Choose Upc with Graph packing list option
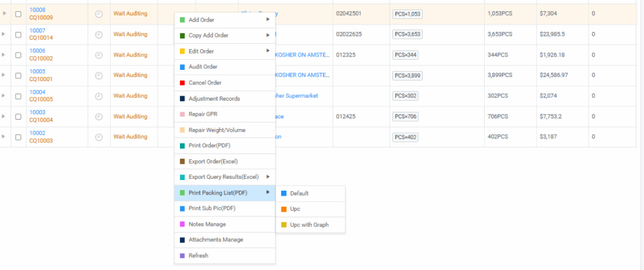 point(309,225)
